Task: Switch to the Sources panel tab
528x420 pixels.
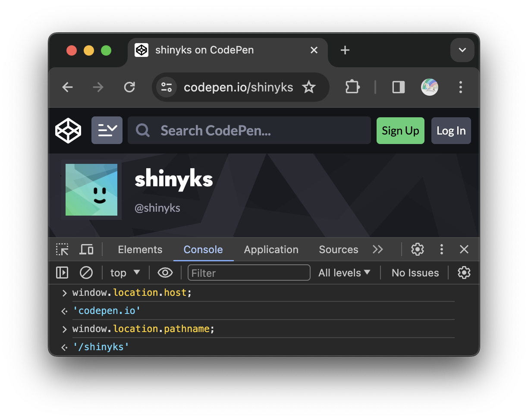Action: (339, 250)
